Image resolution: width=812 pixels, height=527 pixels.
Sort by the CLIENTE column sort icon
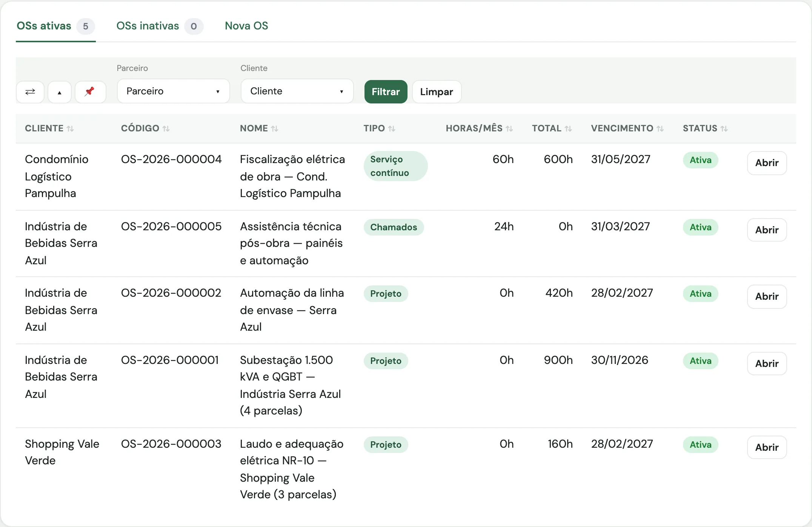coord(70,129)
